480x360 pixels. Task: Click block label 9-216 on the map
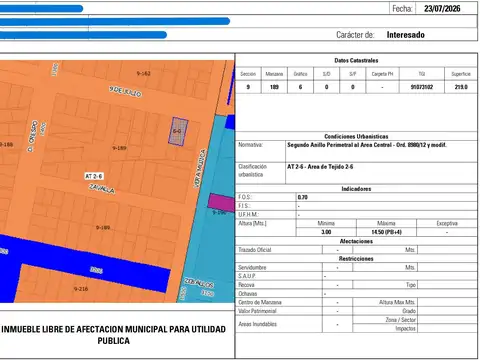click(x=81, y=289)
